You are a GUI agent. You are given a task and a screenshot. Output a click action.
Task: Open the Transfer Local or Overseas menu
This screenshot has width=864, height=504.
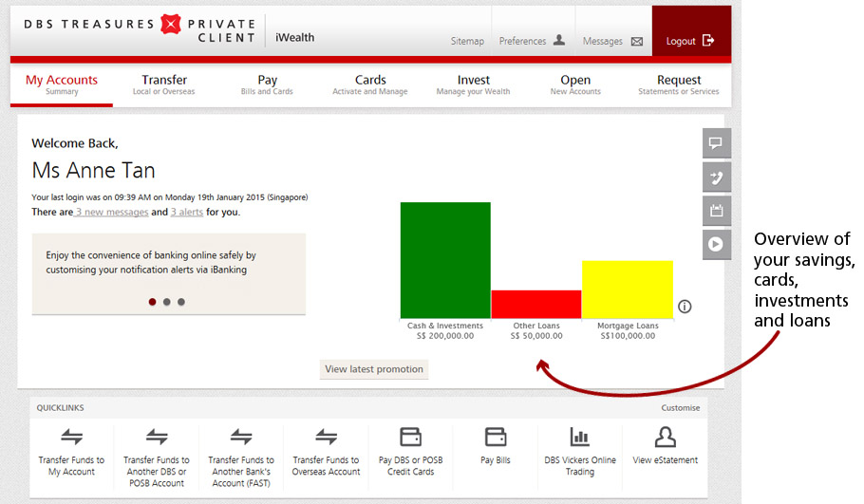[163, 84]
